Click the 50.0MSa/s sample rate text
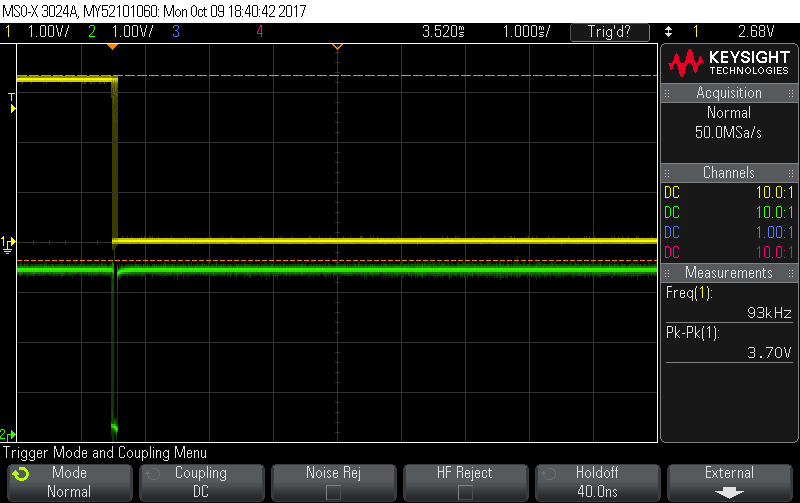This screenshot has height=503, width=800. point(729,133)
